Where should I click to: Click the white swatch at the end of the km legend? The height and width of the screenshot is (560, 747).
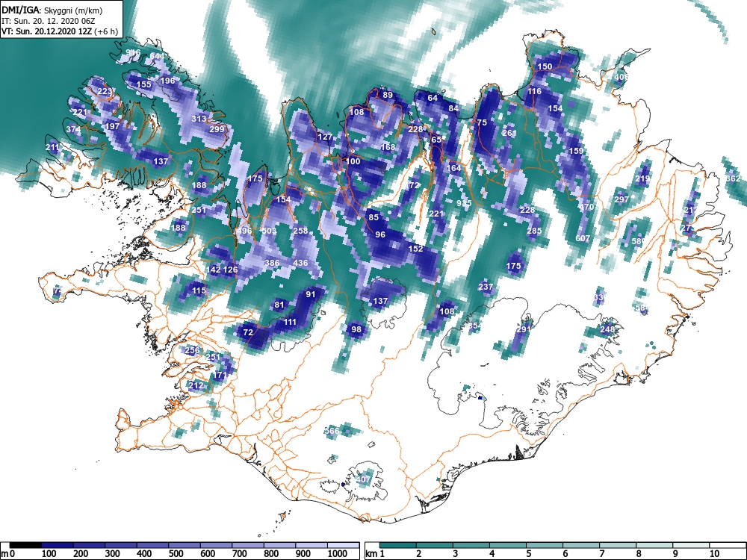727,545
